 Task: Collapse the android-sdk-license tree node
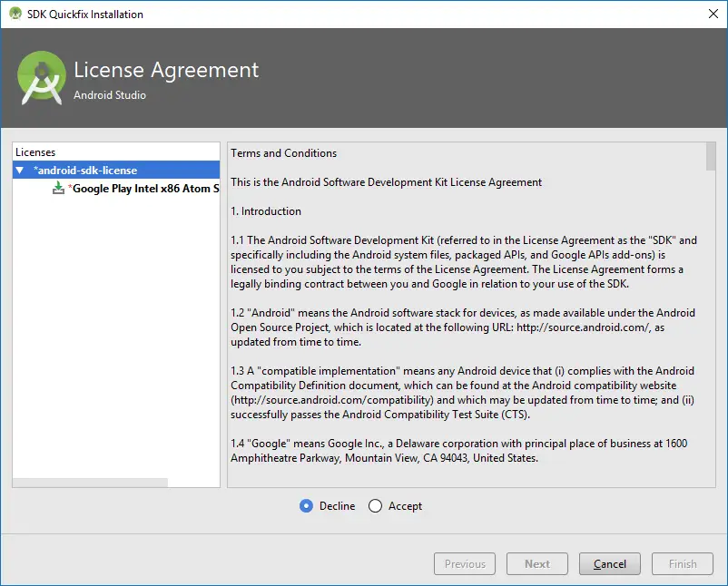(x=19, y=171)
